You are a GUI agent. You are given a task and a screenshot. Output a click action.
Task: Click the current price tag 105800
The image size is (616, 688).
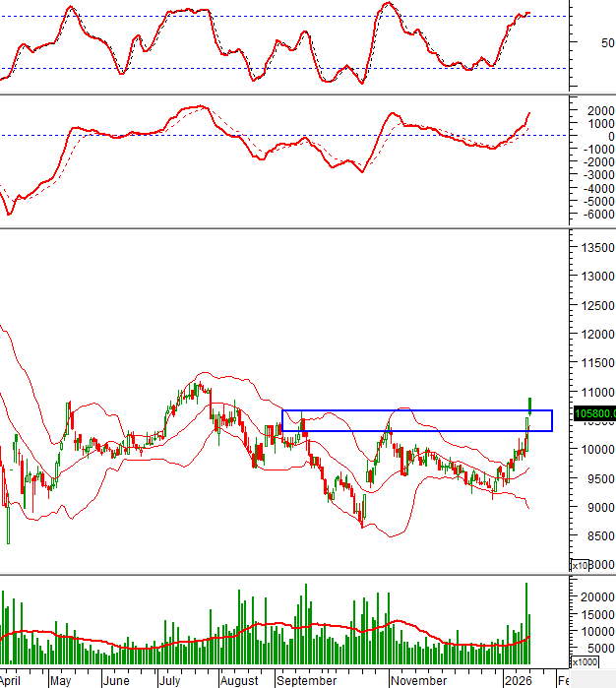coord(593,413)
